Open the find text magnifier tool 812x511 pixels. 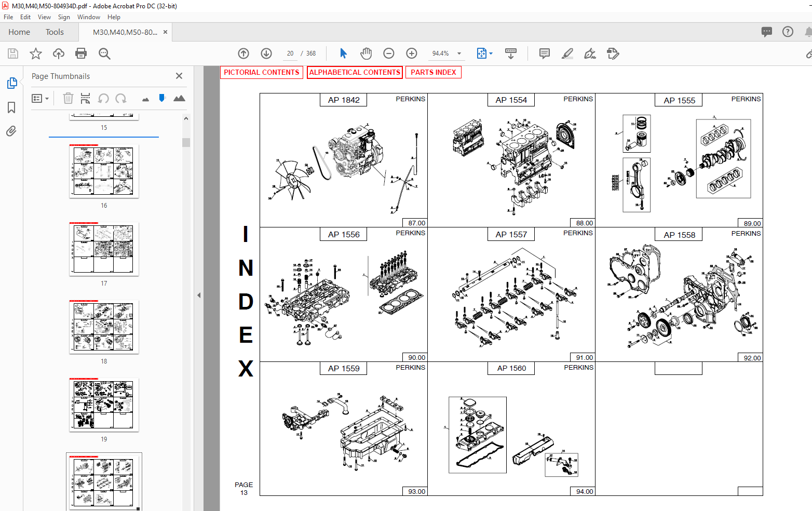104,53
